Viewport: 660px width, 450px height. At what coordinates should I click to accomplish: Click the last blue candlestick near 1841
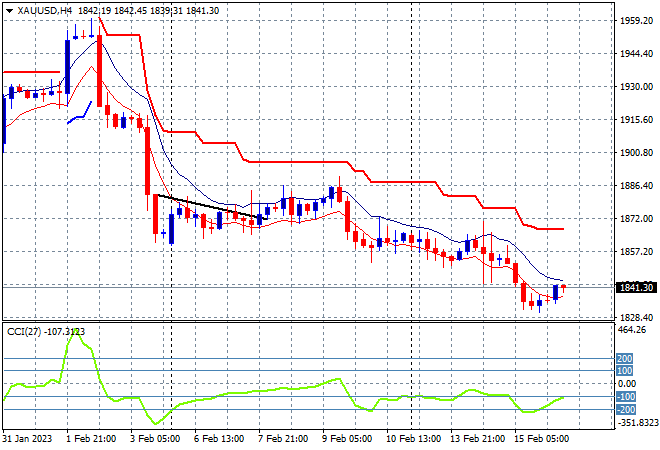(x=556, y=293)
